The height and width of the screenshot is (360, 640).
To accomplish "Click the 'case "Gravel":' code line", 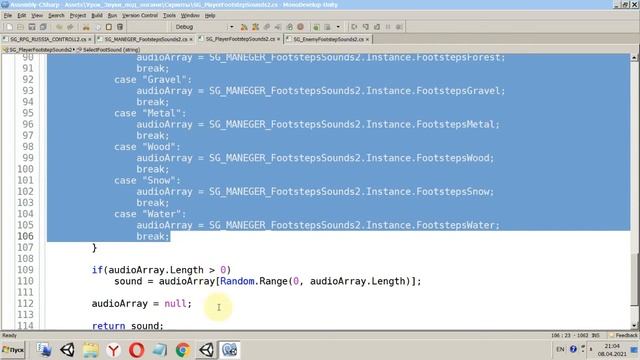I will 153,80.
